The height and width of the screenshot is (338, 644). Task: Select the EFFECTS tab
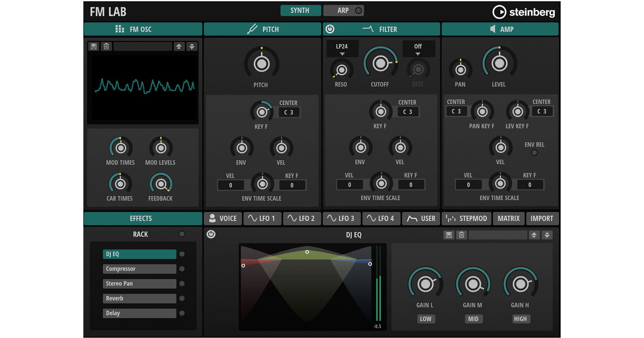tap(143, 218)
